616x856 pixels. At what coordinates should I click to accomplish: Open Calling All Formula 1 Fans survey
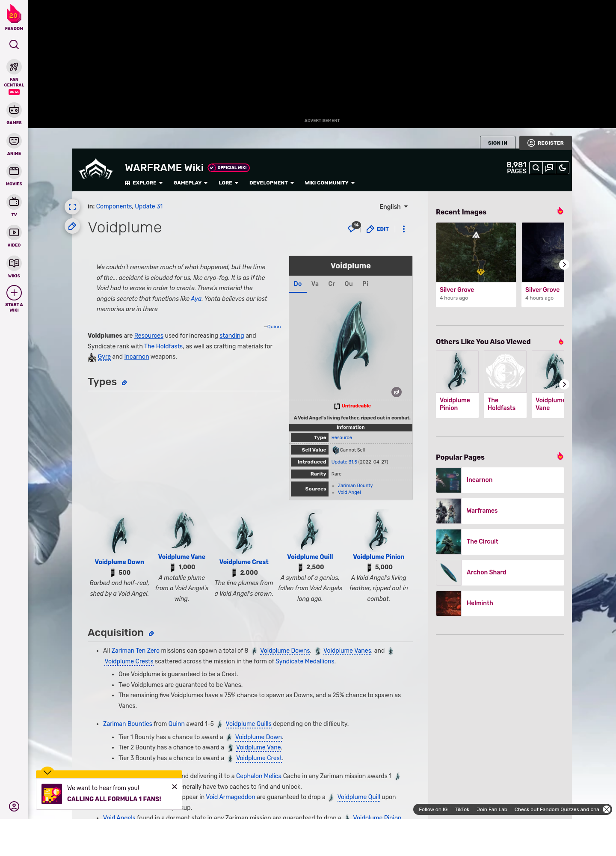(114, 799)
